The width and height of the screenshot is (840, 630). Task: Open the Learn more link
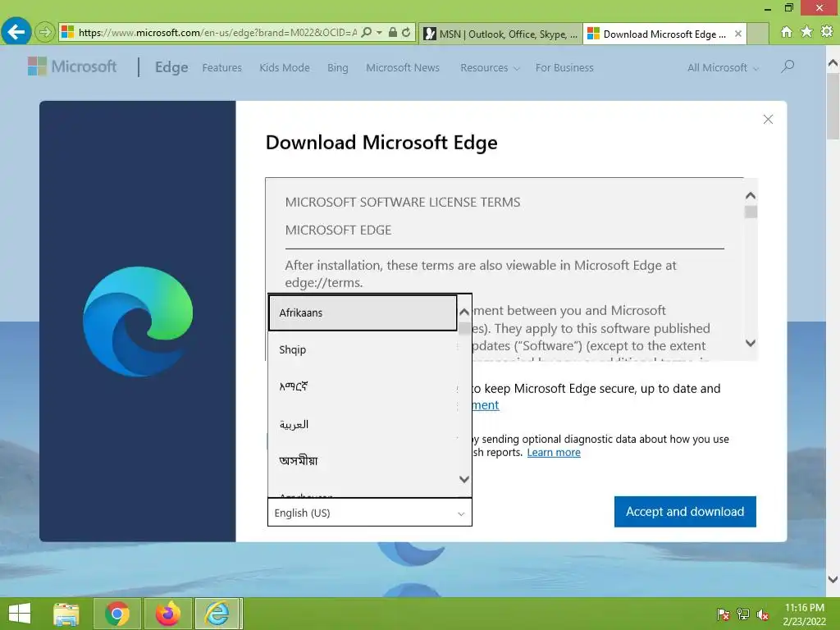pyautogui.click(x=554, y=453)
